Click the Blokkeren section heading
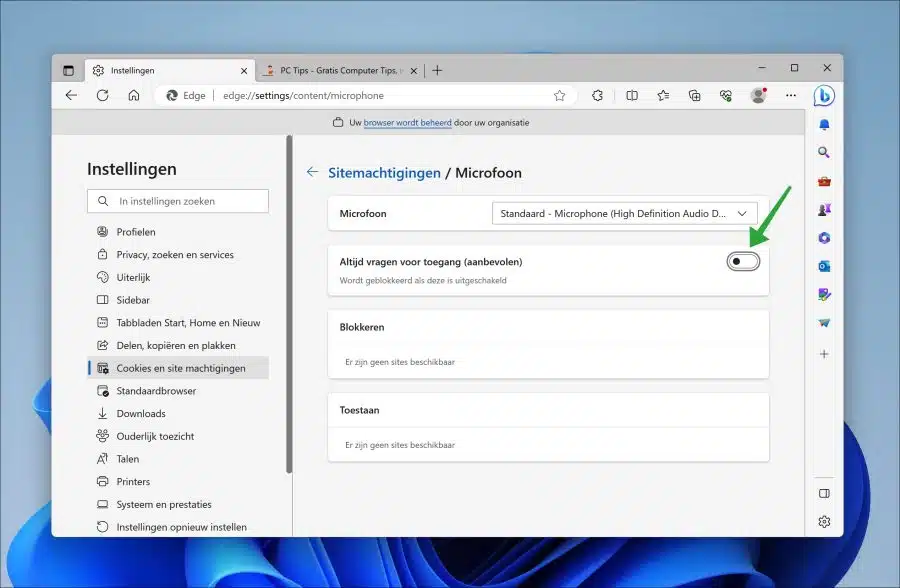The image size is (900, 588). point(362,327)
